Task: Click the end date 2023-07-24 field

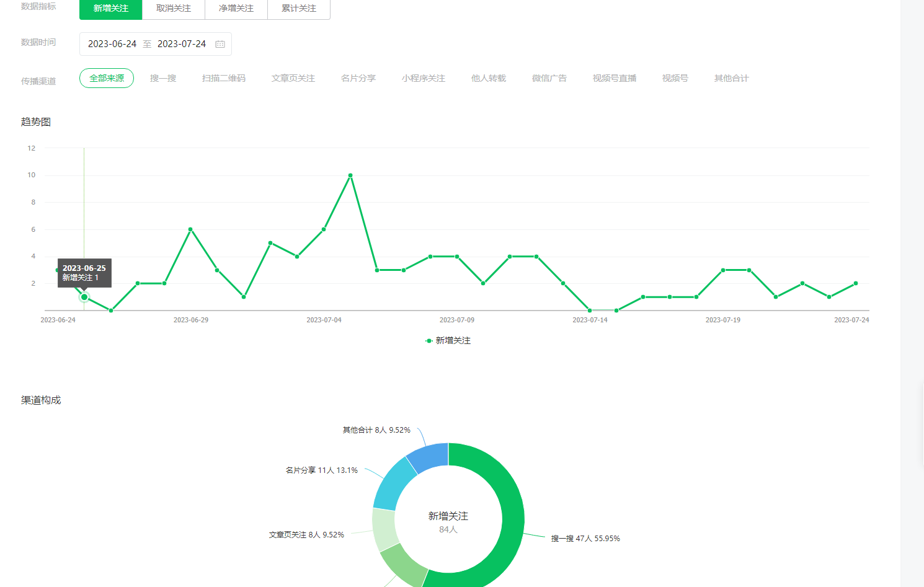Action: coord(182,44)
